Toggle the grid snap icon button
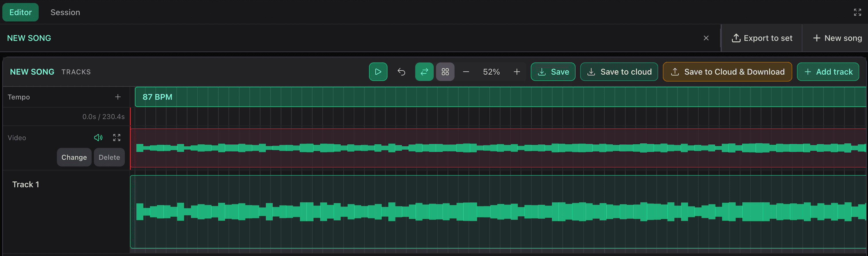The width and height of the screenshot is (868, 256). [x=445, y=72]
